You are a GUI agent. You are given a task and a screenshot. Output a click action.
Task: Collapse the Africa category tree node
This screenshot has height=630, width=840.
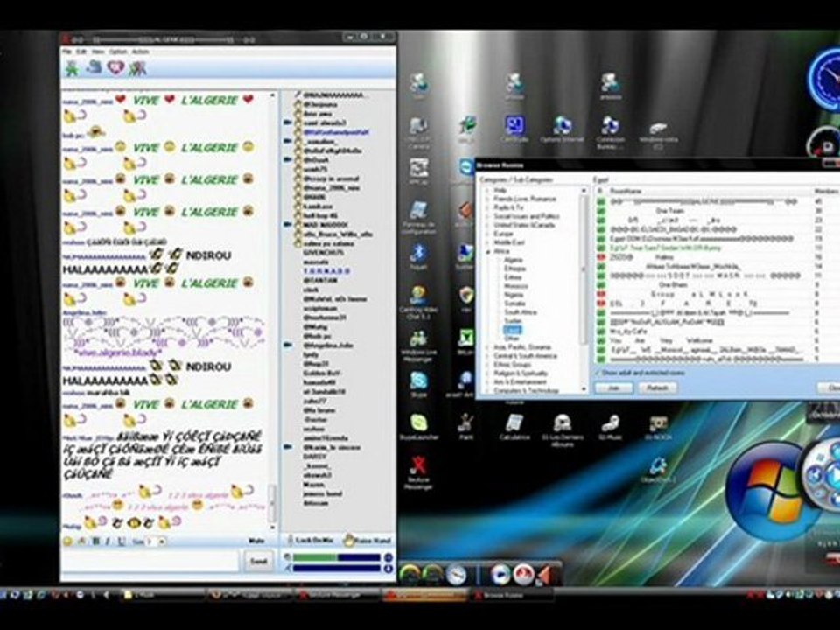(487, 250)
